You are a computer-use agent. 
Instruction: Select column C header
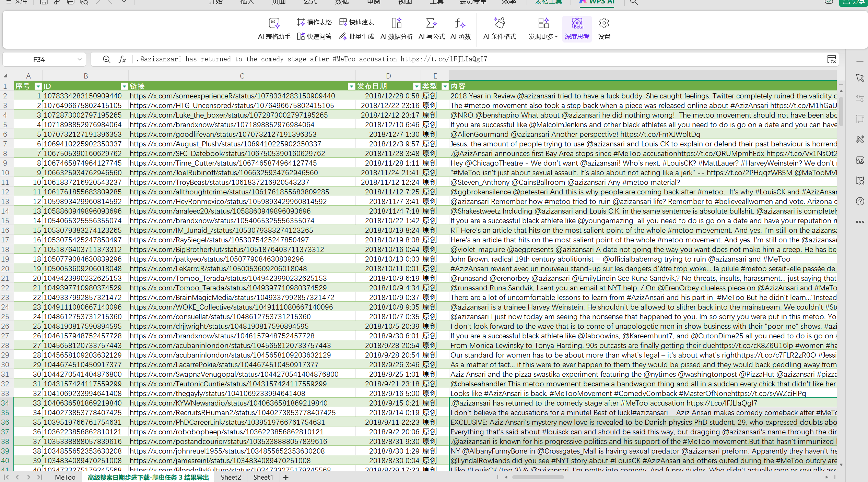242,76
